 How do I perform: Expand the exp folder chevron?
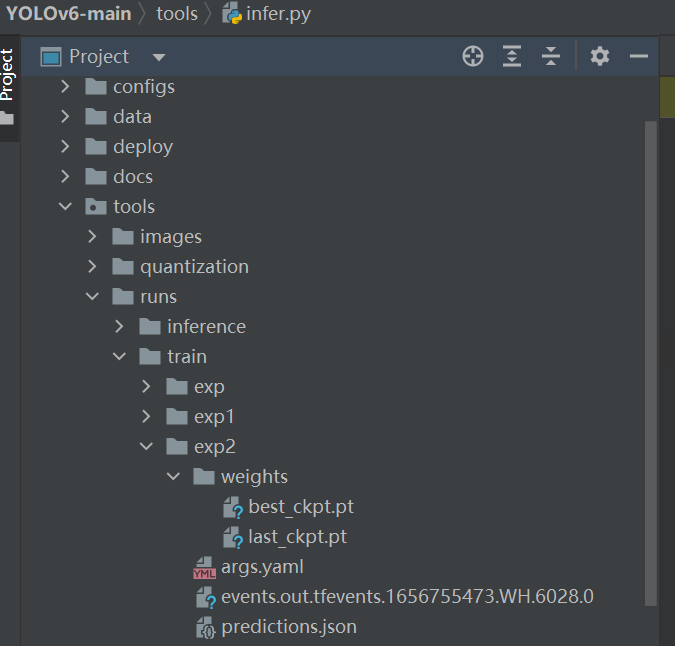[146, 386]
